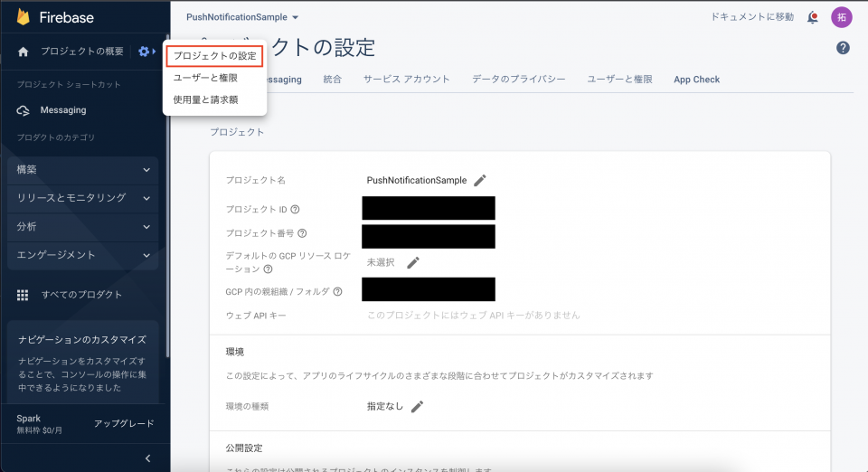The image size is (868, 472).
Task: Show help for プロジェクト番号
Action: (x=302, y=233)
